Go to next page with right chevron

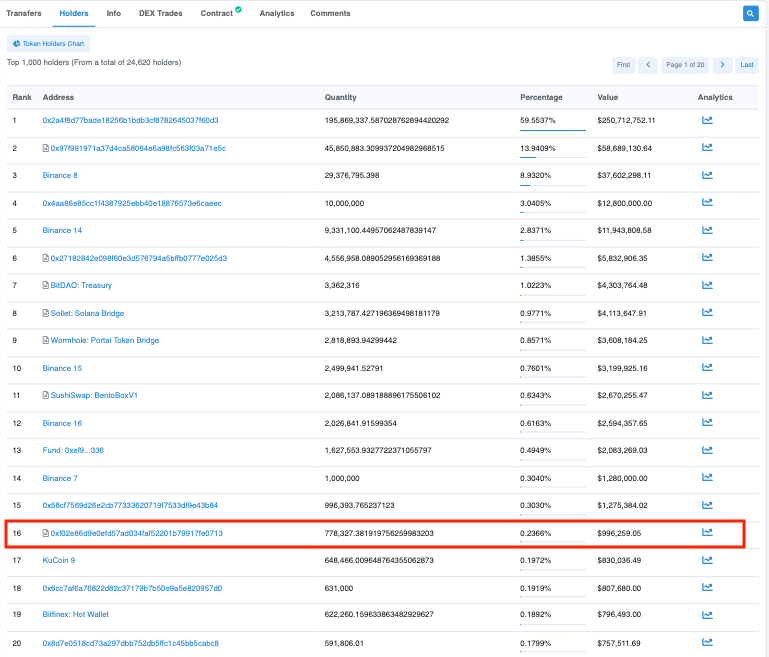point(722,65)
